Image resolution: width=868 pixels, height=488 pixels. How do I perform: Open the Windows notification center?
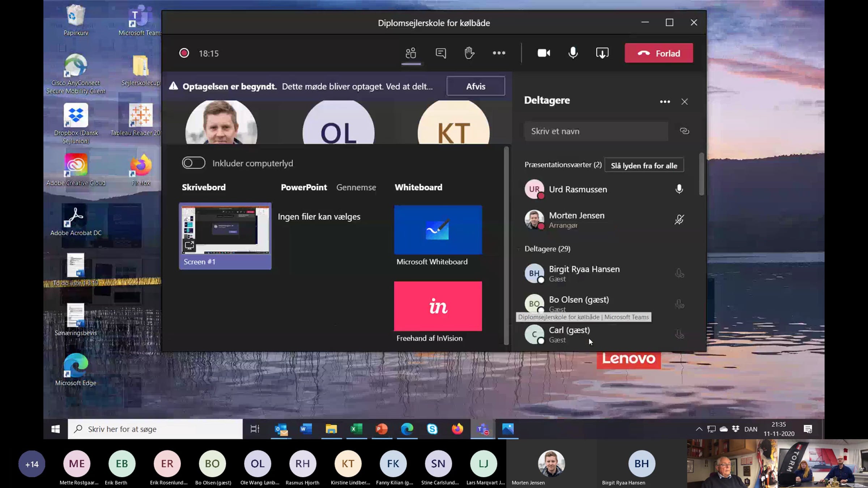(x=808, y=429)
